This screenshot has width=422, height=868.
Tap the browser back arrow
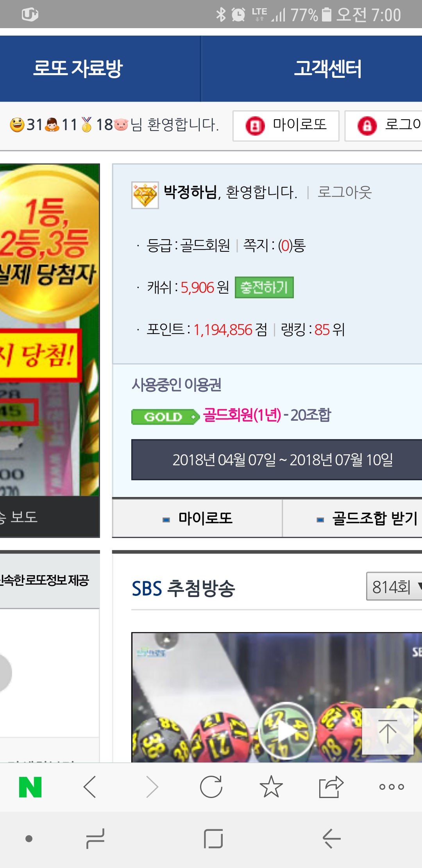(x=90, y=787)
